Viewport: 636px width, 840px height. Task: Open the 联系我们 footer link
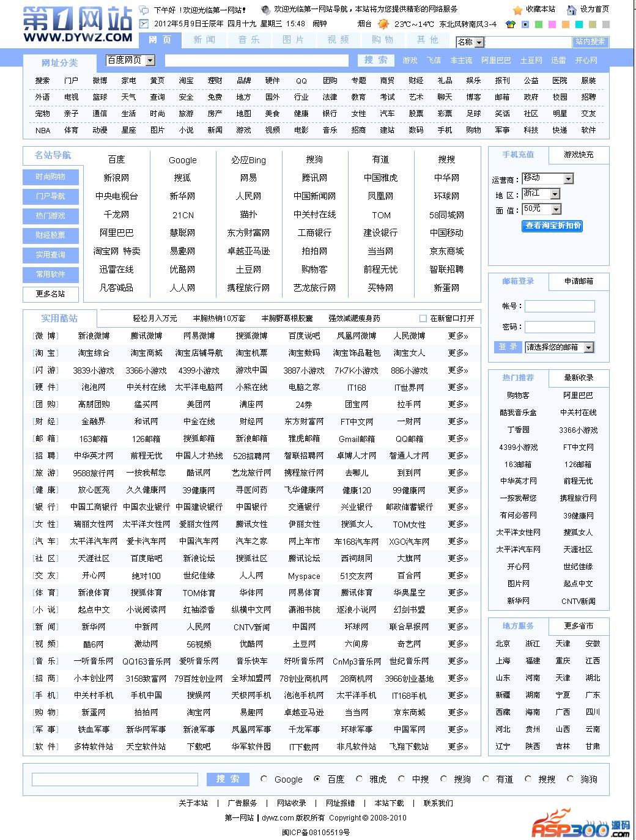click(x=438, y=803)
